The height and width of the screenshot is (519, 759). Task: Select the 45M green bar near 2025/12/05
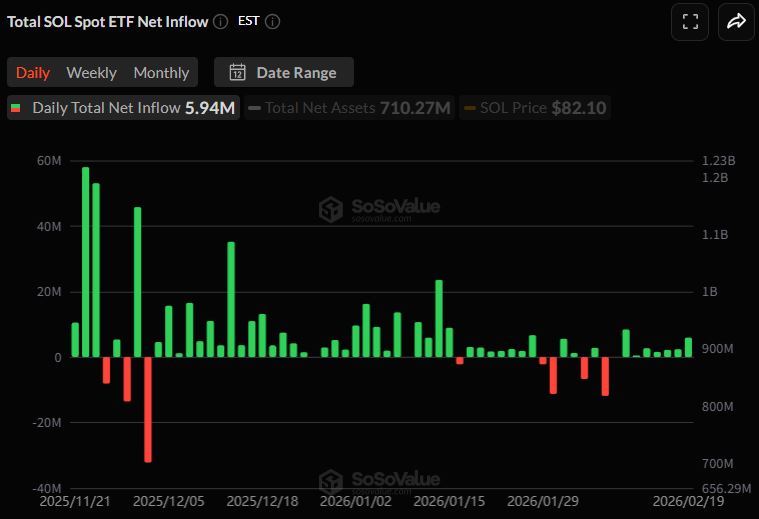pyautogui.click(x=138, y=282)
